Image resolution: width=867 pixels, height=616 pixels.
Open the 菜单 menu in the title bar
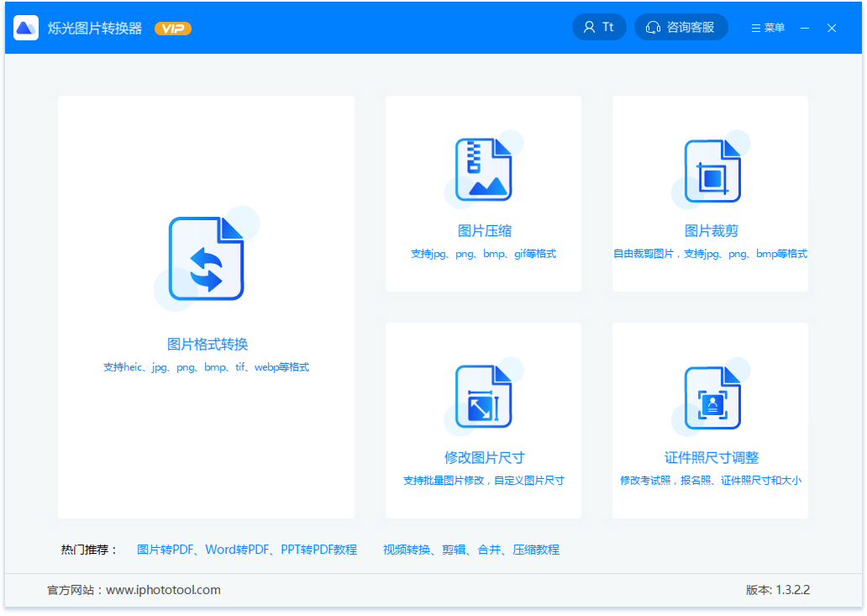[x=767, y=27]
